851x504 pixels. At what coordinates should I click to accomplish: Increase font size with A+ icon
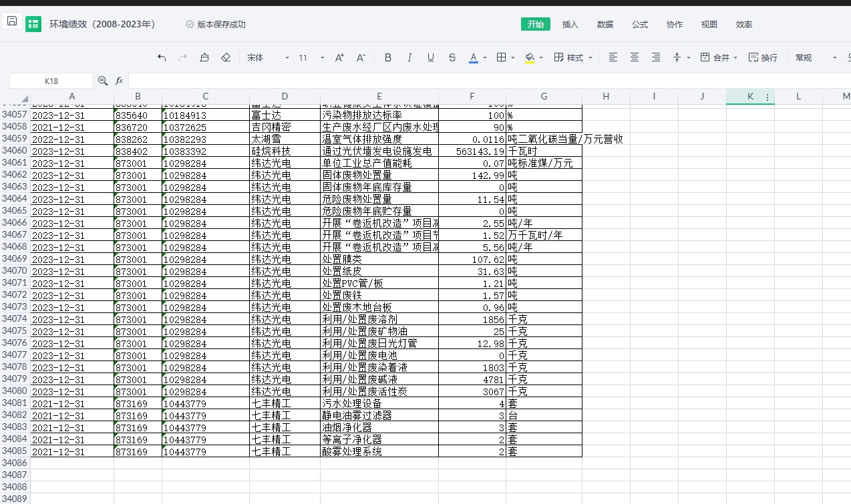click(x=339, y=58)
